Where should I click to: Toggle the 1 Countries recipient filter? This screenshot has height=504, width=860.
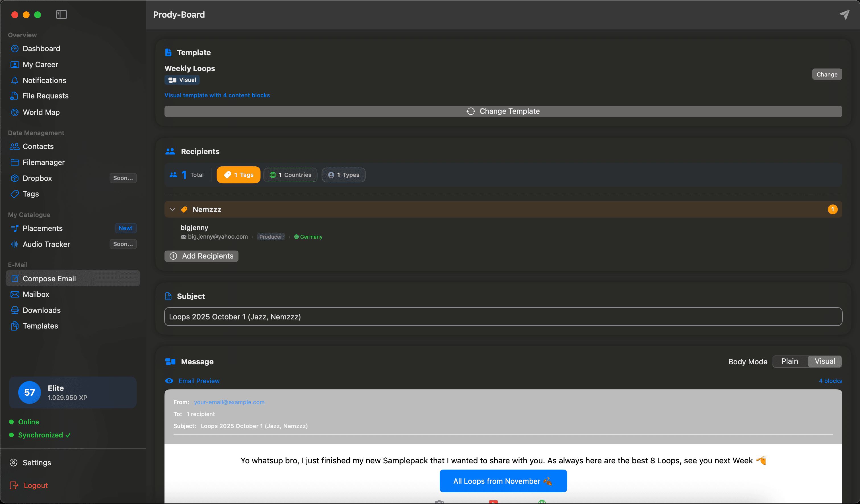point(291,175)
